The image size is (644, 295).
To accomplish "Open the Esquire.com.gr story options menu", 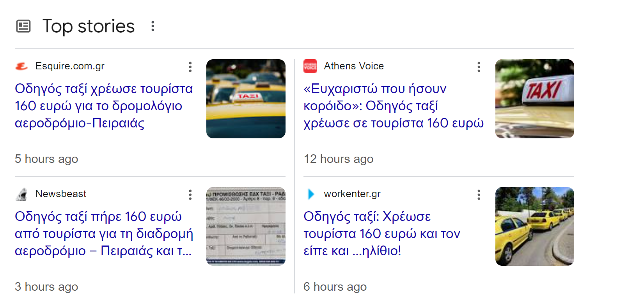I will 190,67.
